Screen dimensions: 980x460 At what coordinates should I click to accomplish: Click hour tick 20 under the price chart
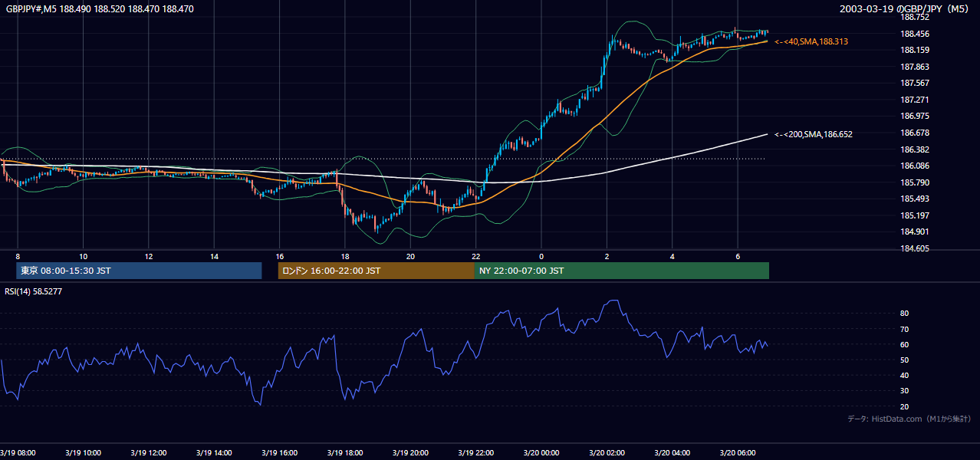click(410, 256)
